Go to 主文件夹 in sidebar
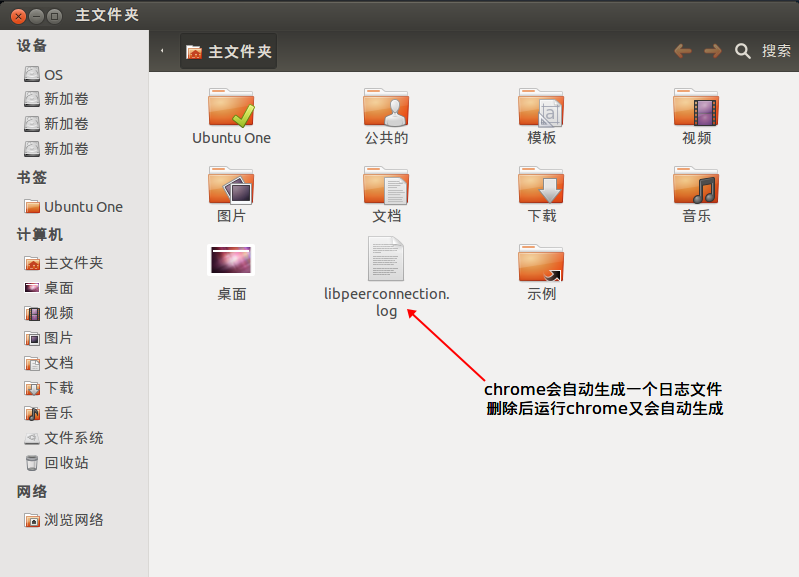The width and height of the screenshot is (799, 577). click(x=64, y=263)
